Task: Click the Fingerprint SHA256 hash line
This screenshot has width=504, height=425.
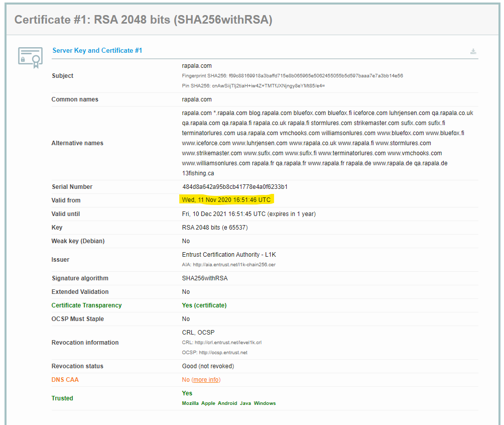Action: pyautogui.click(x=292, y=75)
